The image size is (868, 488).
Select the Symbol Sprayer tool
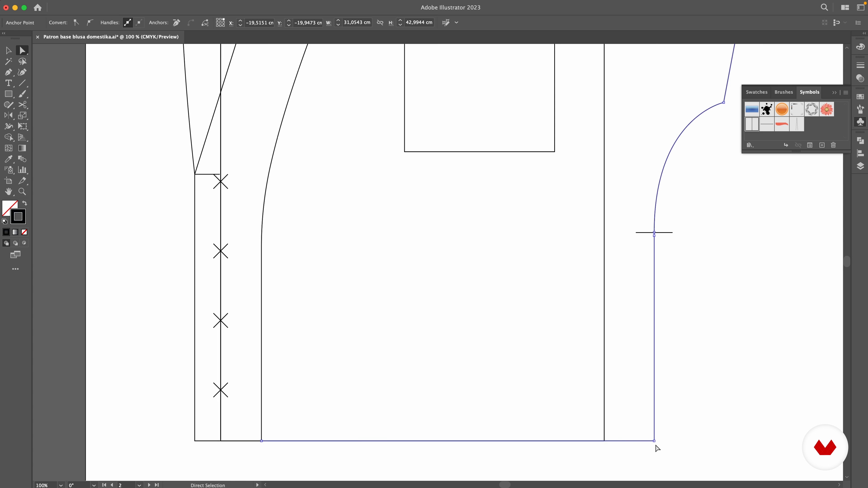(x=8, y=170)
